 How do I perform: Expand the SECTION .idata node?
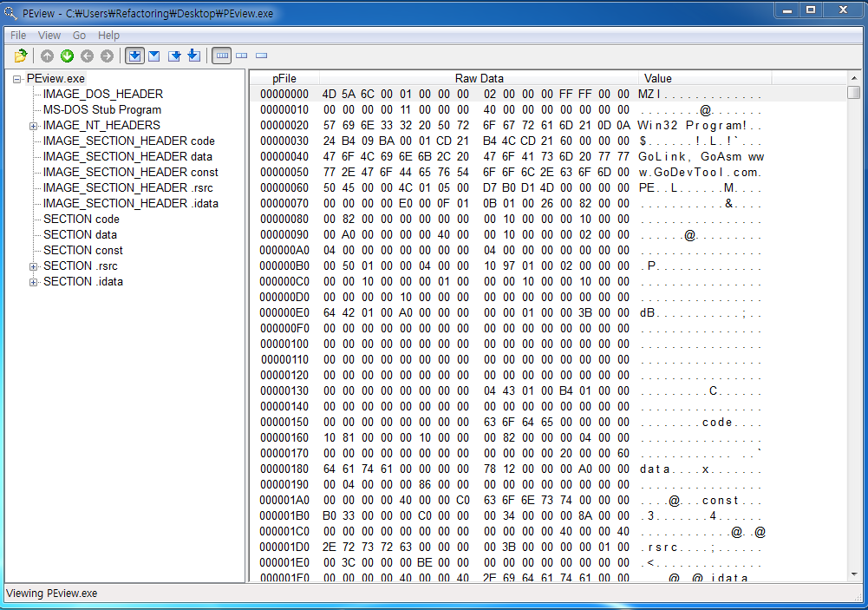click(x=33, y=282)
